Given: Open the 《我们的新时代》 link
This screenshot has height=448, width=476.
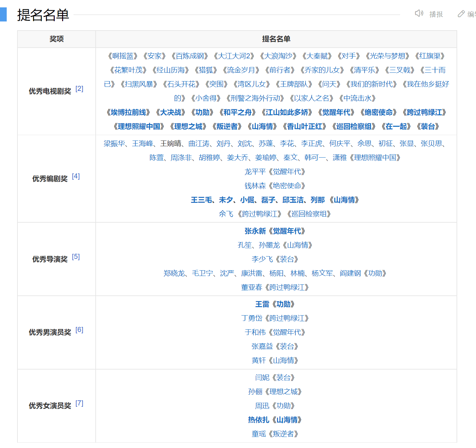Looking at the screenshot, I should tap(371, 84).
